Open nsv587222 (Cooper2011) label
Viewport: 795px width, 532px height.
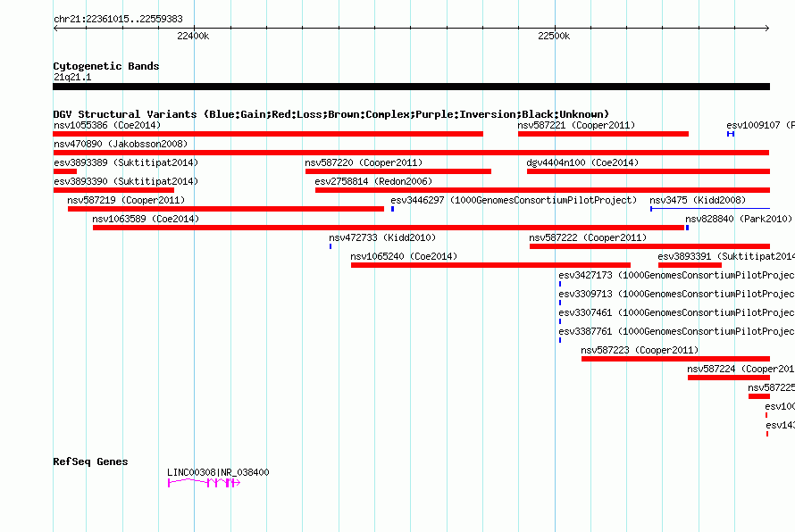tap(588, 237)
